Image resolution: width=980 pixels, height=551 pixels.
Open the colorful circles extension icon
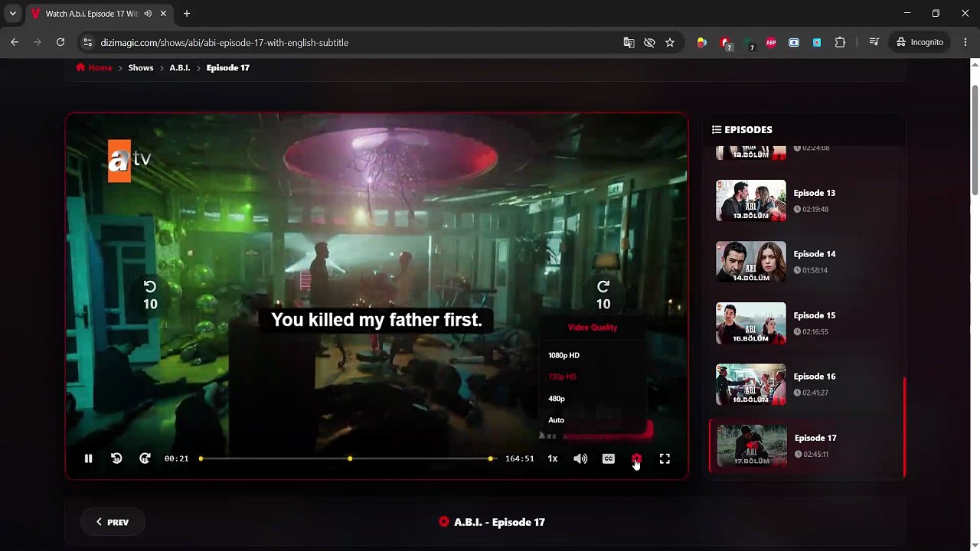point(701,43)
